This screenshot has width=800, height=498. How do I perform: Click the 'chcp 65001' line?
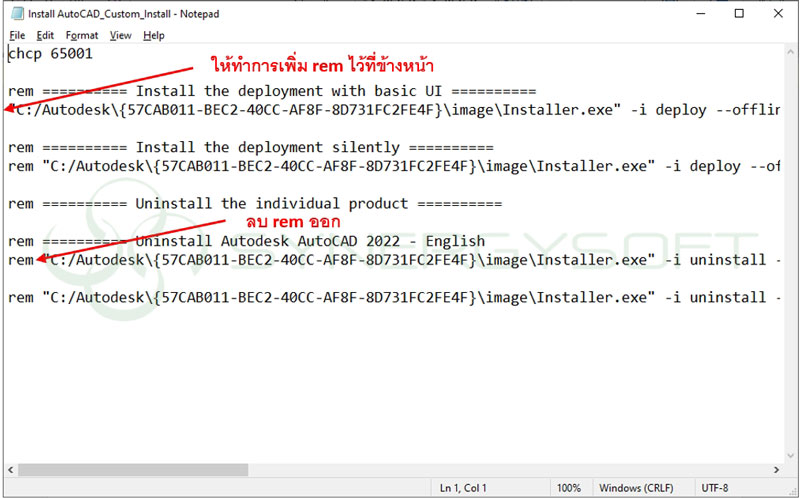click(x=51, y=54)
